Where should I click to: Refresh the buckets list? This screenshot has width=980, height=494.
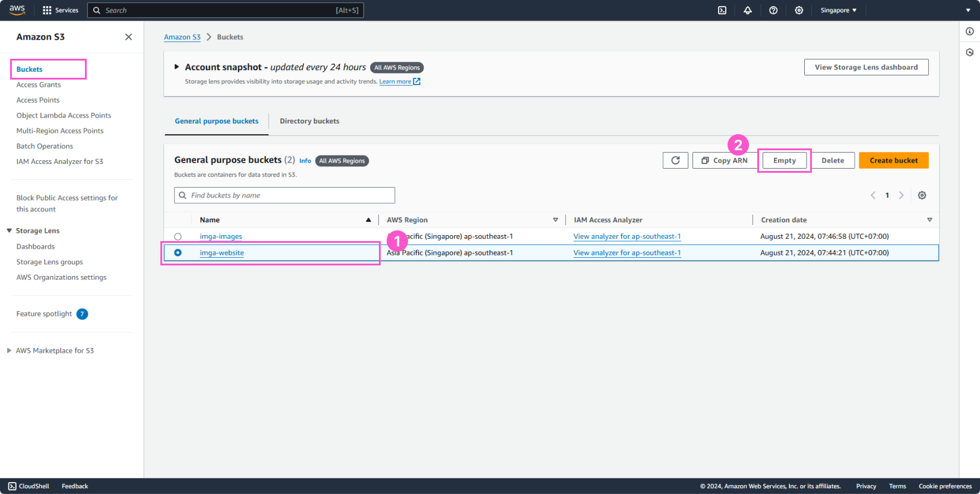[x=675, y=160]
